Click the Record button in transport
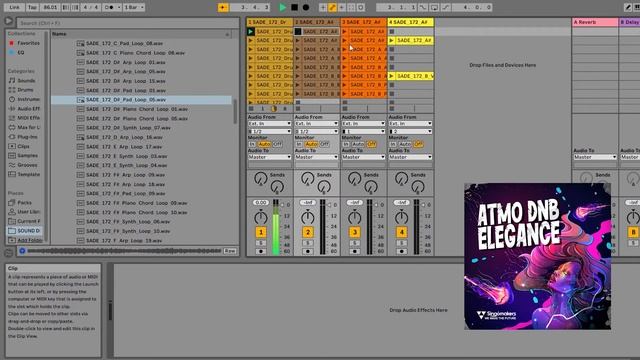The image size is (640, 360). point(305,7)
